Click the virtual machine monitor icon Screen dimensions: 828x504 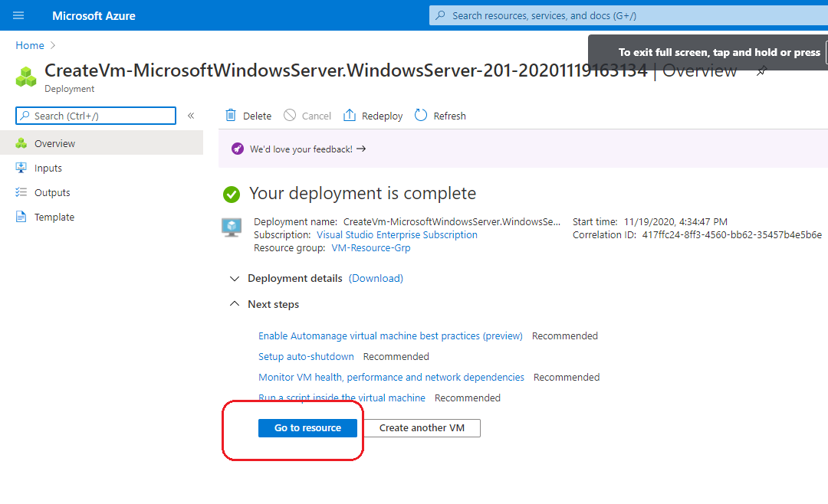pos(232,227)
